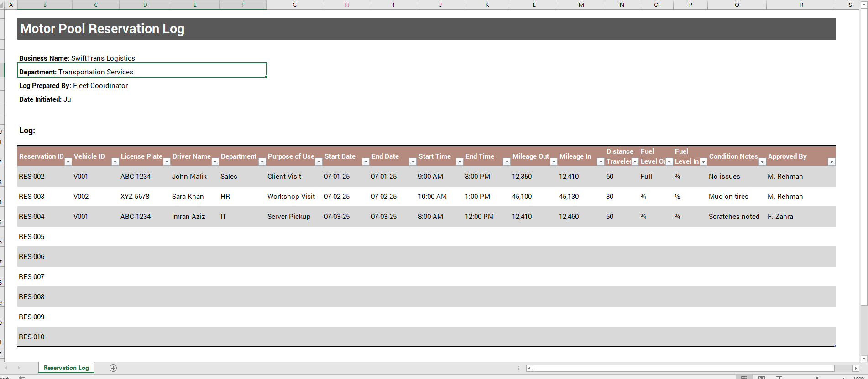Open the Department column filter dropdown
This screenshot has width=868, height=379.
point(262,162)
